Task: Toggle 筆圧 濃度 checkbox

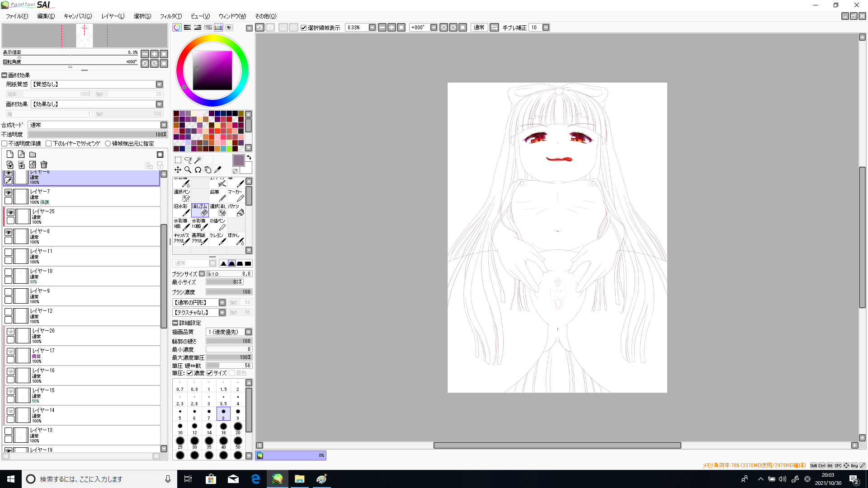Action: tap(190, 373)
